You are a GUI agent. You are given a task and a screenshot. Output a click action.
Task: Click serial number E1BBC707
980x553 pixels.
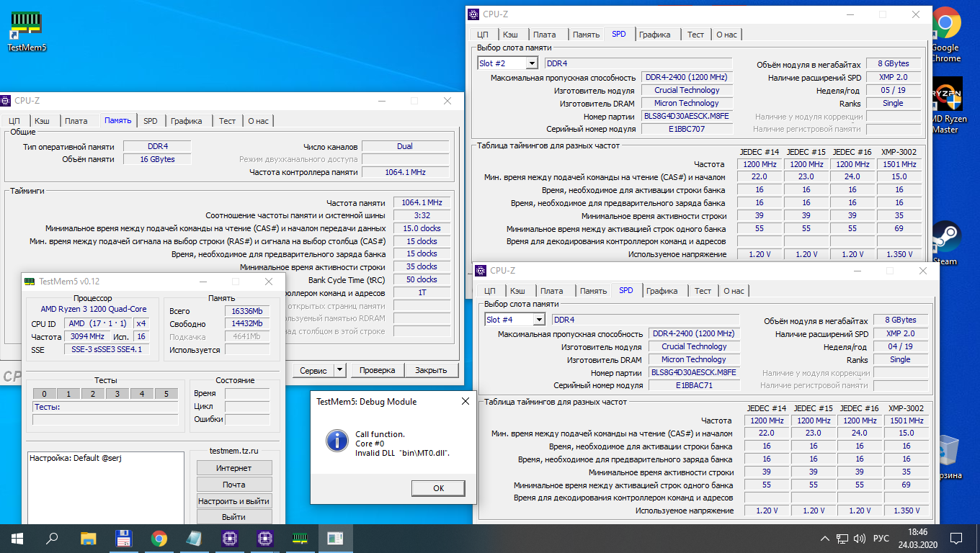687,129
